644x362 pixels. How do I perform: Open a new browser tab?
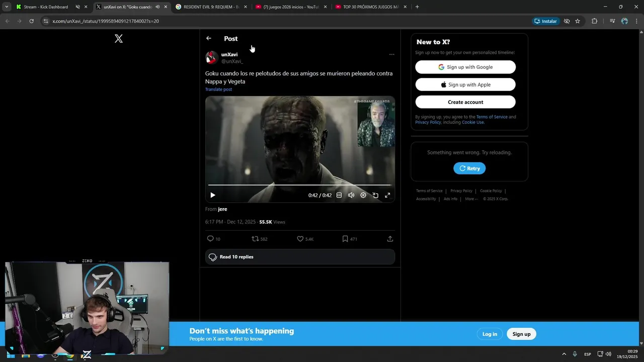pyautogui.click(x=417, y=7)
